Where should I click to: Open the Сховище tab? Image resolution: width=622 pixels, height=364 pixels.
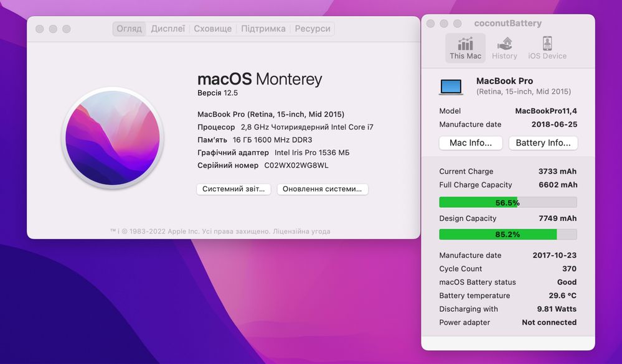click(212, 29)
